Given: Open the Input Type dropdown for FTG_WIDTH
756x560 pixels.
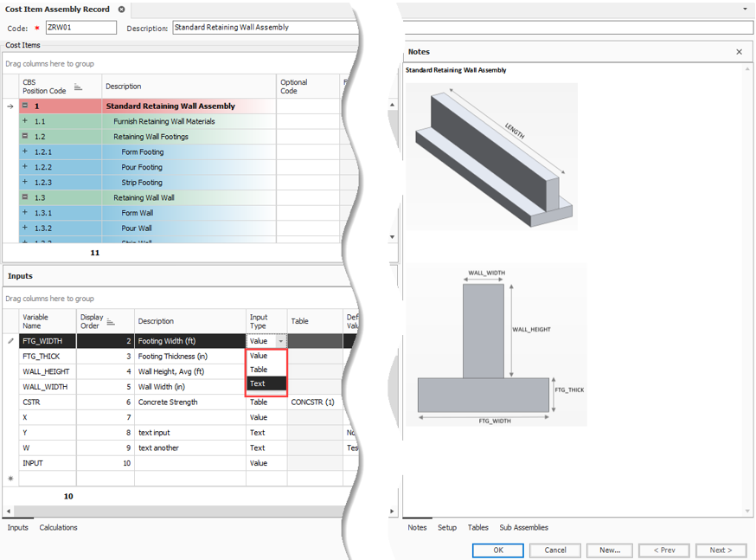Looking at the screenshot, I should pyautogui.click(x=281, y=341).
